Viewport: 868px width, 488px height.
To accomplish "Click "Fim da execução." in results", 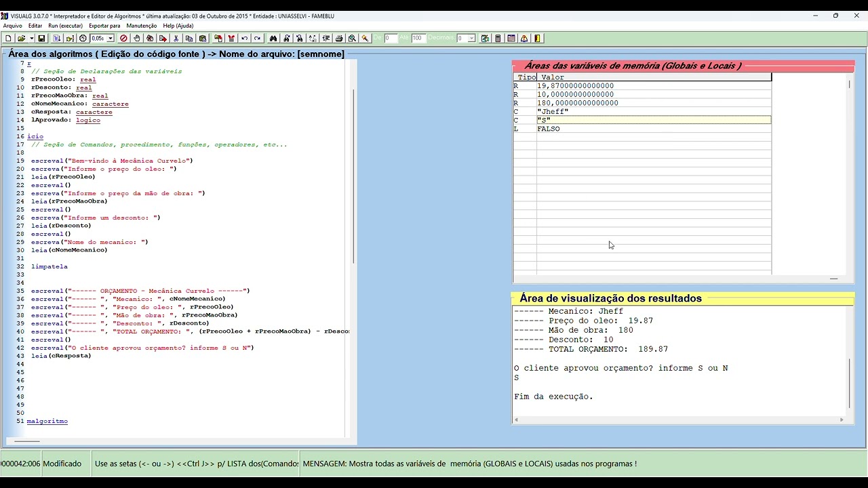I will 553,396.
